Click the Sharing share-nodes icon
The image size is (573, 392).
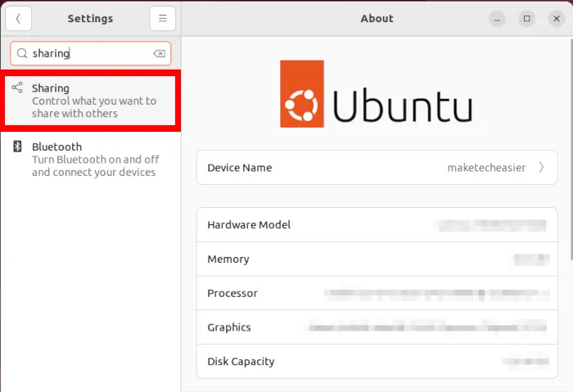pyautogui.click(x=17, y=88)
